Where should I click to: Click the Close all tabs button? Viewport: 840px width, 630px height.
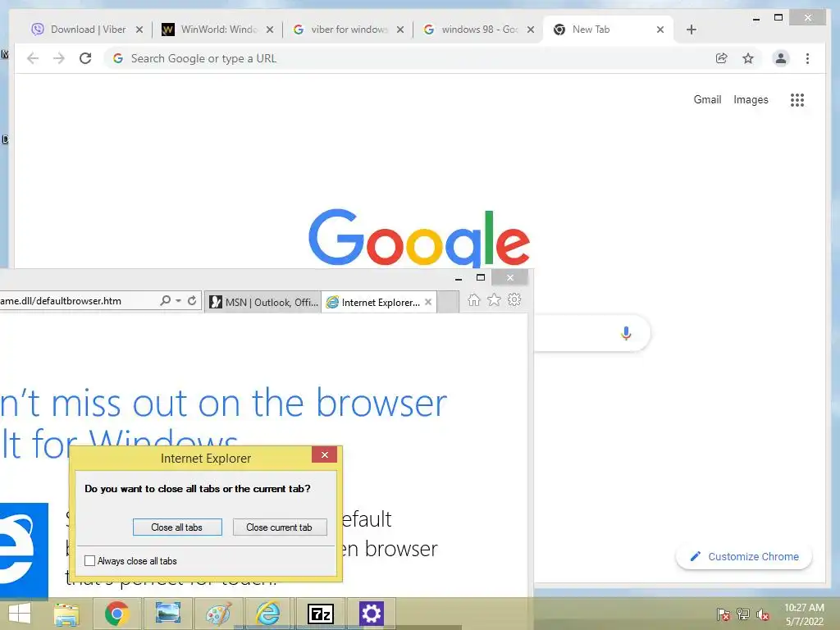(x=177, y=527)
